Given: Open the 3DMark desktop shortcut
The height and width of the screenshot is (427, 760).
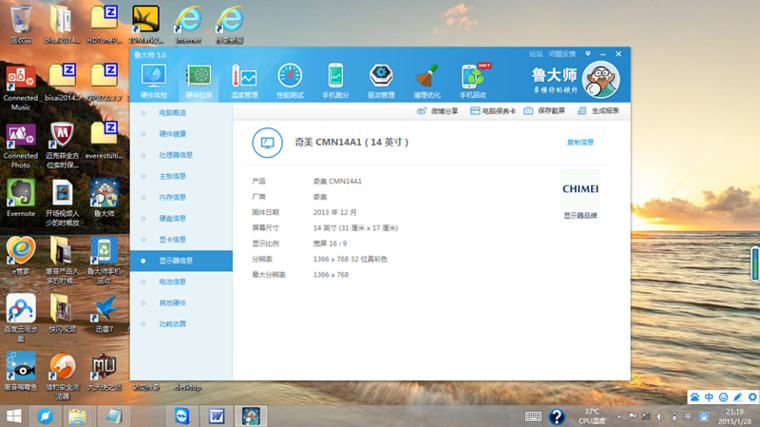Looking at the screenshot, I should click(x=145, y=24).
